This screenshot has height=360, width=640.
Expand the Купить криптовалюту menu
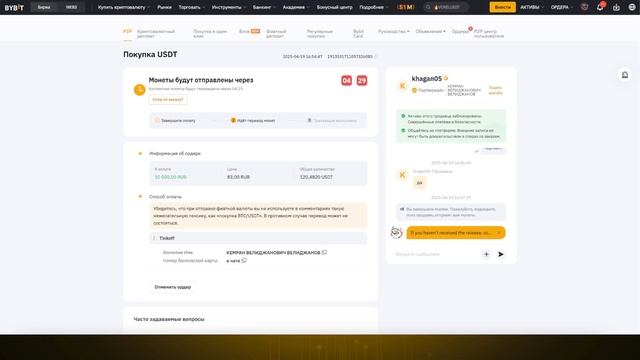click(124, 7)
